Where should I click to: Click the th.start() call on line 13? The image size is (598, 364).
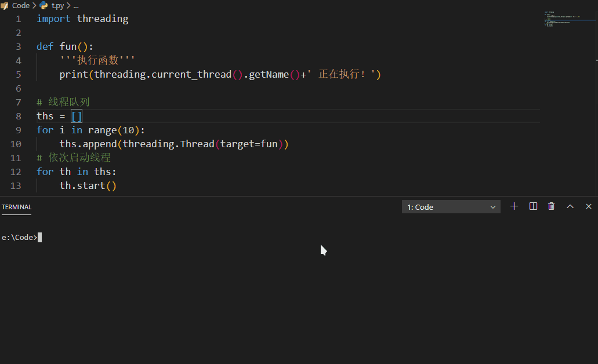tap(87, 185)
